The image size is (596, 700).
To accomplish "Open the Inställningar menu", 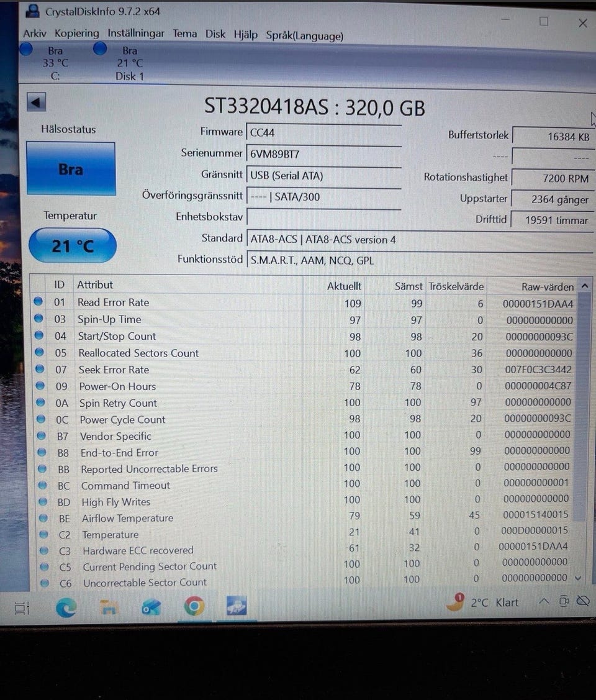I will [136, 34].
